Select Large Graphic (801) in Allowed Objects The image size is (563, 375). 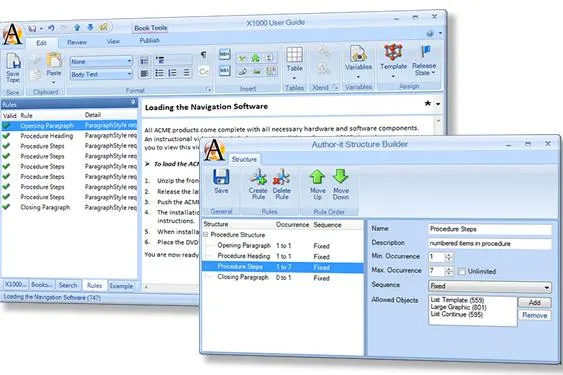pos(458,307)
